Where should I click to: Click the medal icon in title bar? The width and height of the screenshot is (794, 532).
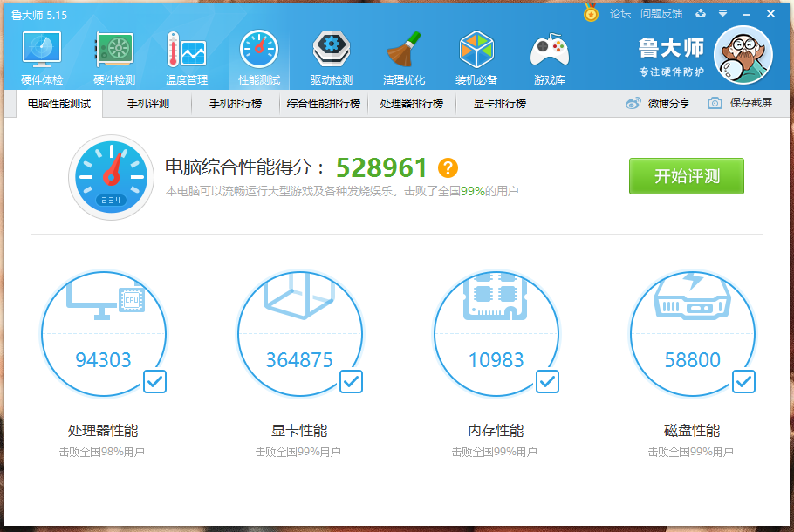tap(591, 13)
